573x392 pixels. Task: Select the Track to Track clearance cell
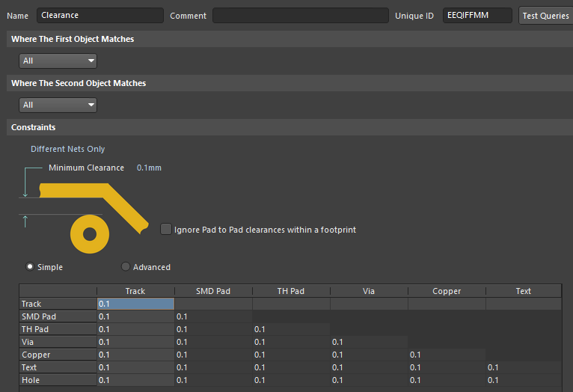(x=135, y=304)
